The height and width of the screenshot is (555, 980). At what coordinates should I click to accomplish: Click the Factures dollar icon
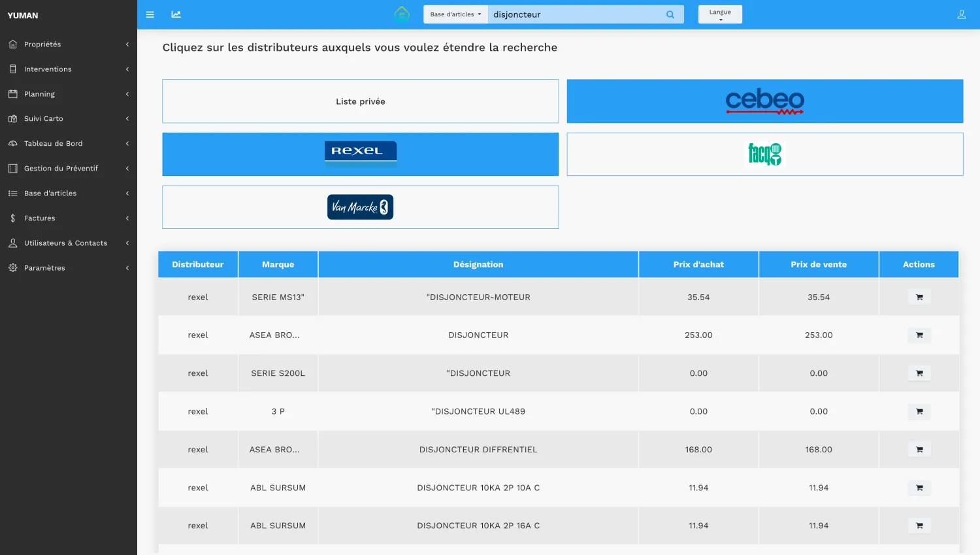[13, 218]
